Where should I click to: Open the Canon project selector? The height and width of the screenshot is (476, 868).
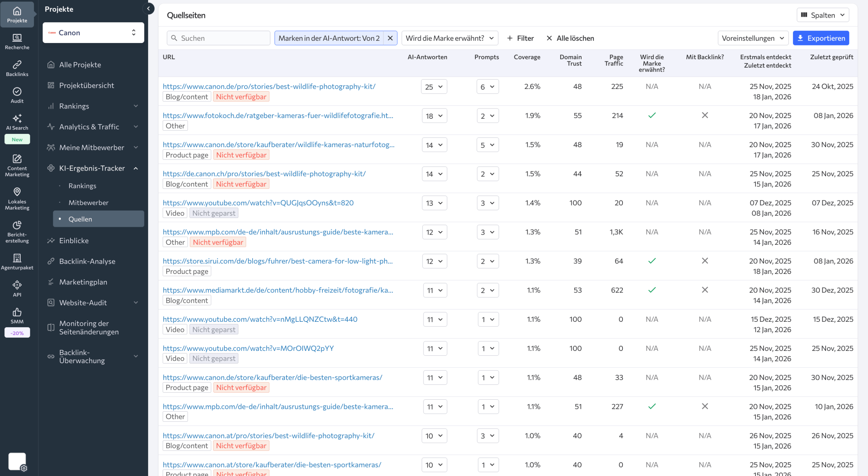click(93, 33)
